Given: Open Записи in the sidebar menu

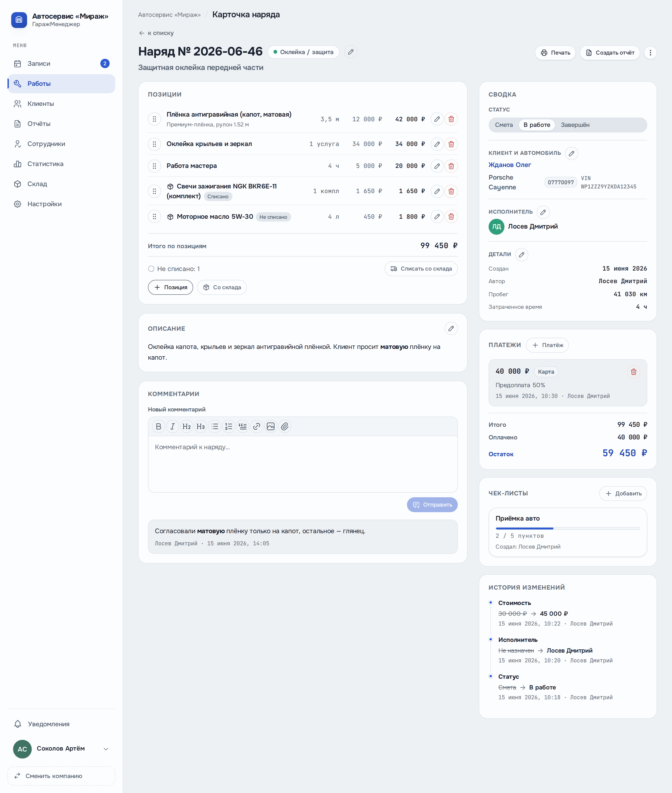Looking at the screenshot, I should [61, 64].
